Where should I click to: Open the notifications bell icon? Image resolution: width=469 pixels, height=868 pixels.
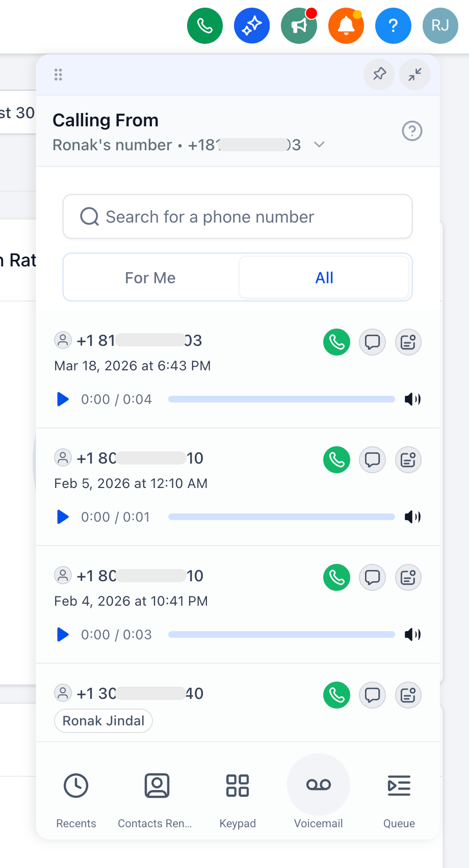[x=346, y=25]
